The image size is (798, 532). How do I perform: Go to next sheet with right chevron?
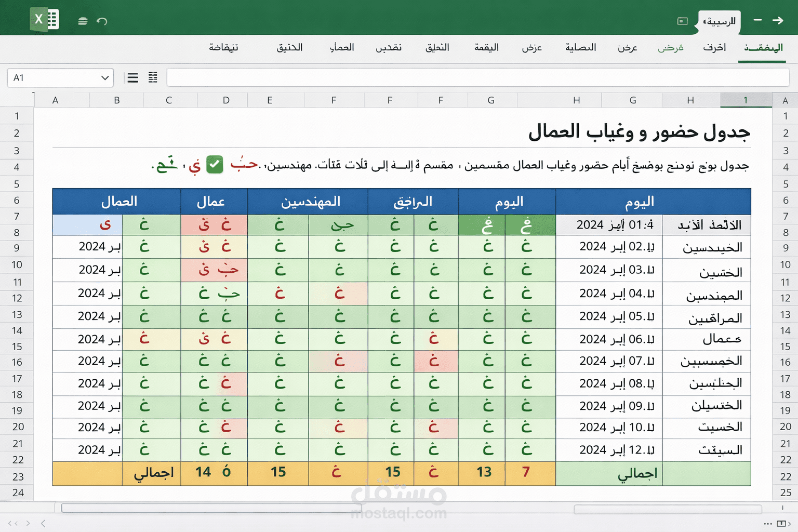click(x=28, y=523)
